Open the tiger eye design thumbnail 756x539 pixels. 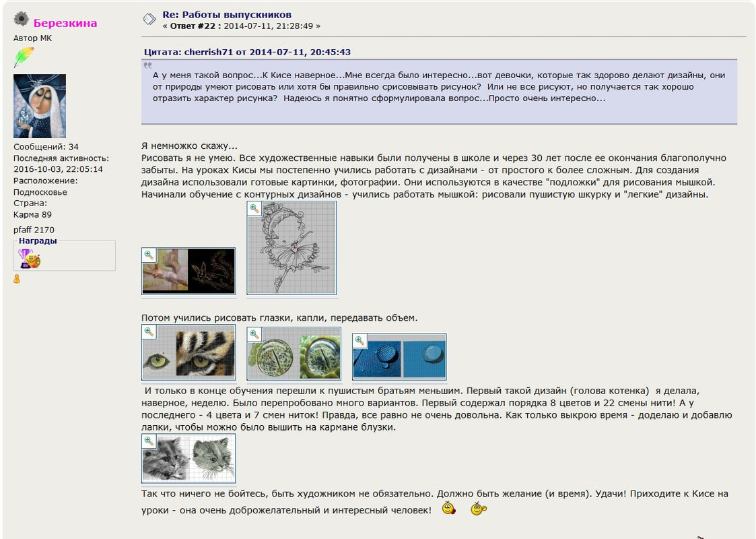[188, 352]
